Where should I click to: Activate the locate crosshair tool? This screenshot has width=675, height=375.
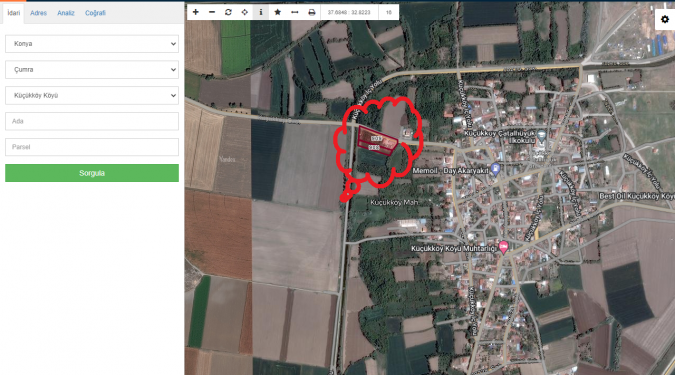click(245, 12)
